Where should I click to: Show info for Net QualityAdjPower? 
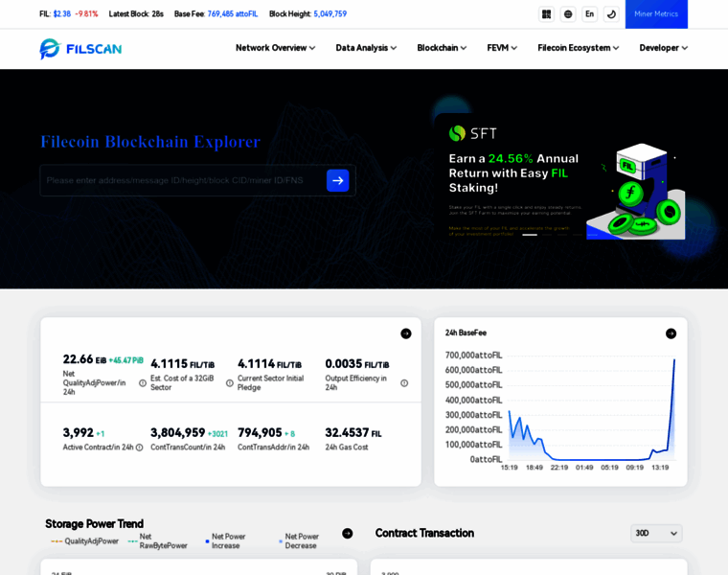coord(143,383)
